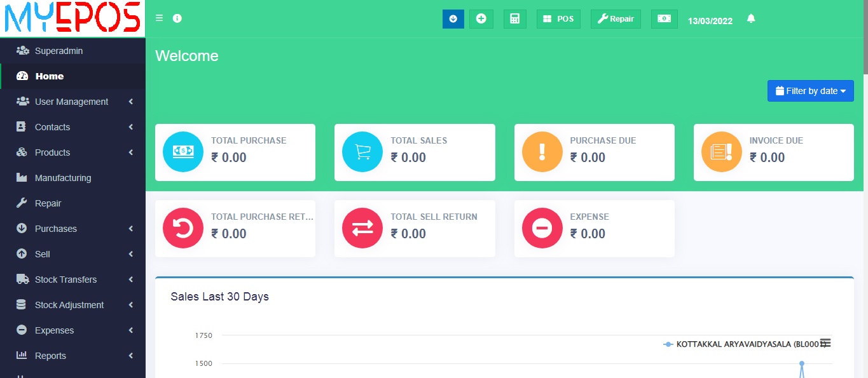The width and height of the screenshot is (868, 378).
Task: Open Superadmin in the sidebar
Action: (72, 51)
